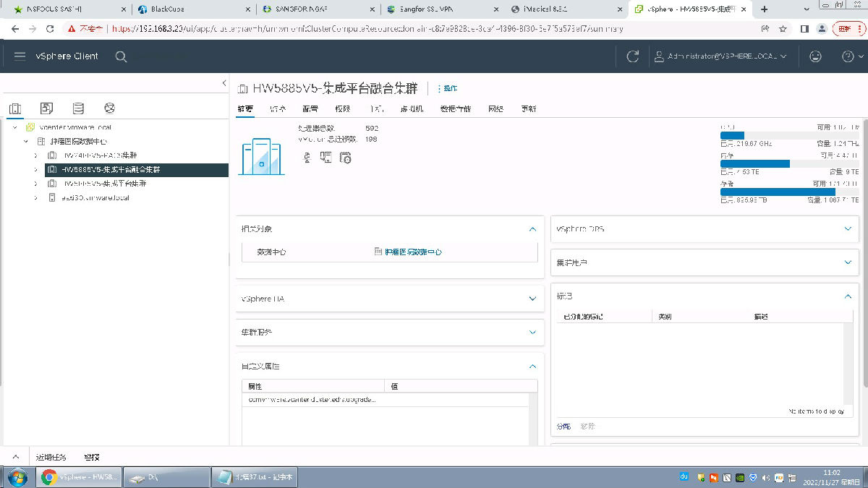Click the refresh icon in vSphere header
The width and height of the screenshot is (868, 488).
(x=633, y=56)
